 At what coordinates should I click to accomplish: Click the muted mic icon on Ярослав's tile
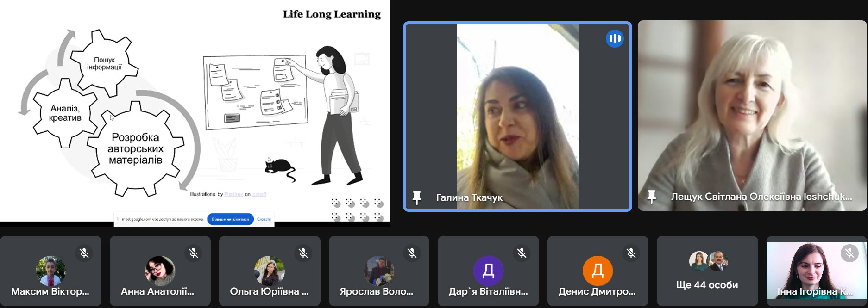coord(412,253)
